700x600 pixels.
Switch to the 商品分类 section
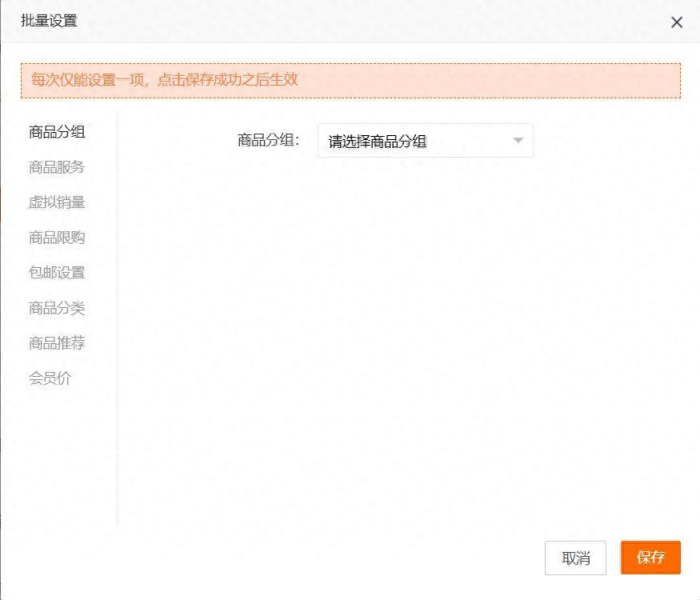point(57,308)
